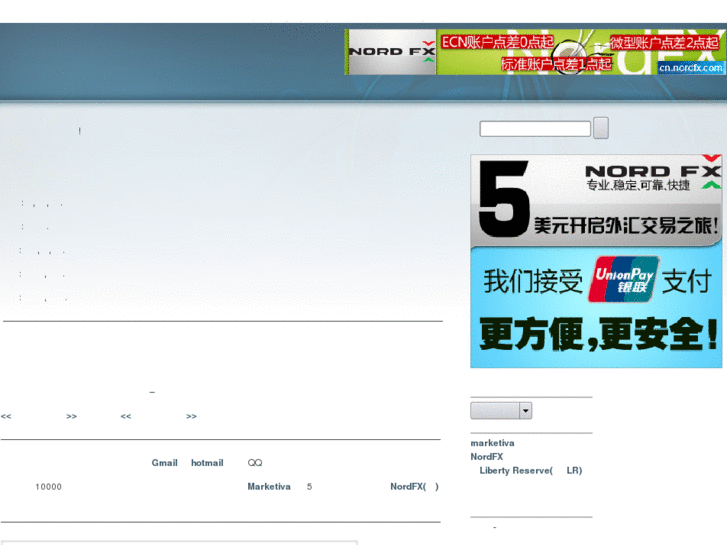Screen dimensions: 727x545
Task: Open the NordFX top banner advertisement
Action: (535, 52)
